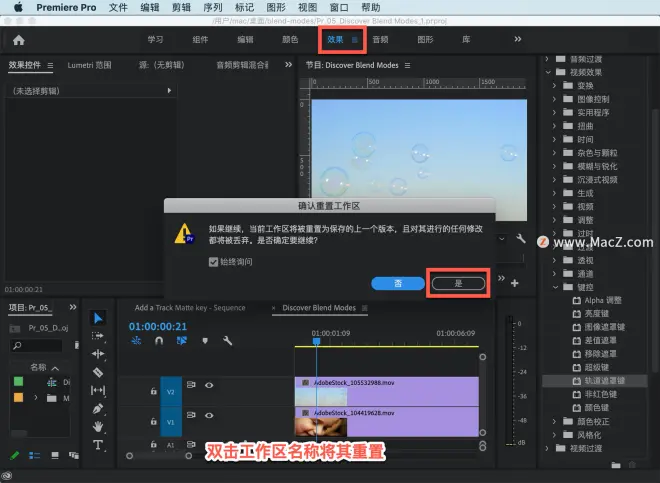Open Lumetri 范围 tab
Screen dimensions: 660x483
tap(89, 65)
